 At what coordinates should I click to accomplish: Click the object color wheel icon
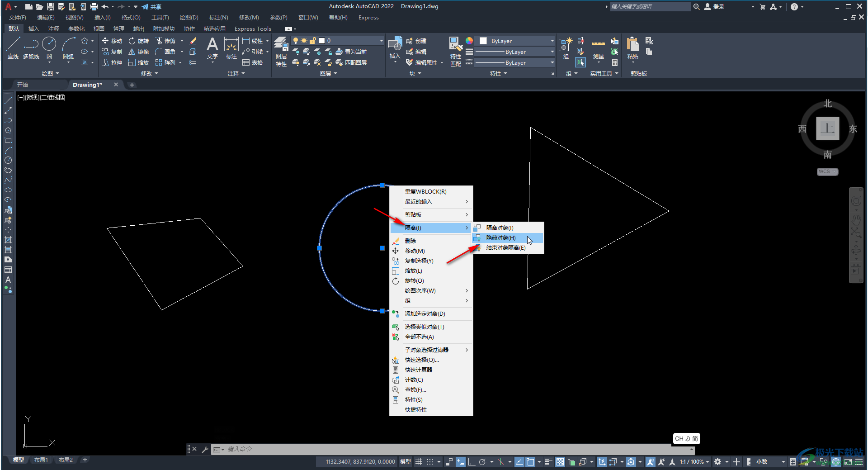469,41
